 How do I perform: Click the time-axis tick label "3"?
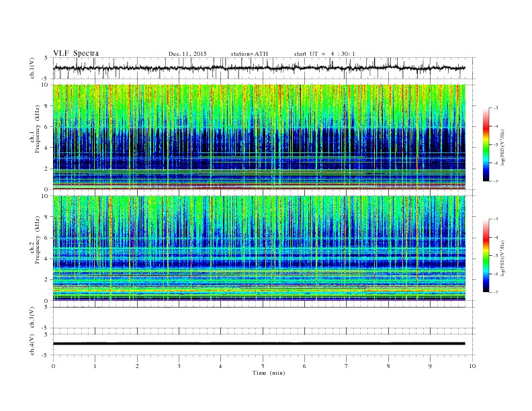tap(179, 366)
